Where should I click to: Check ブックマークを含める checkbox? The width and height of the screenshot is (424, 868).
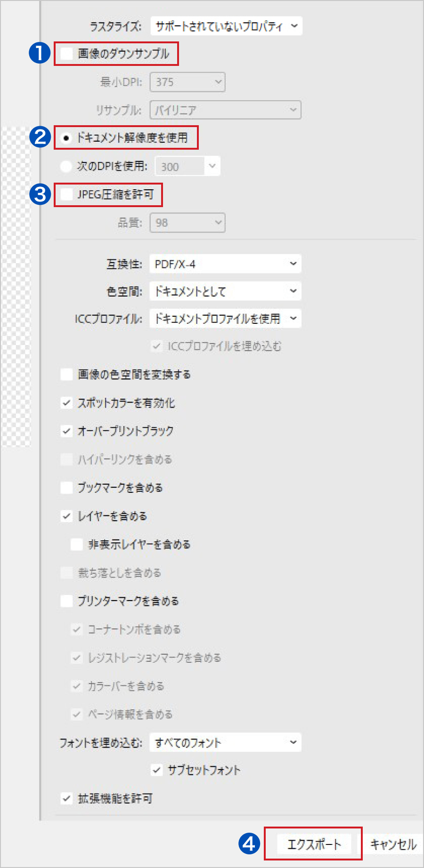pos(67,488)
